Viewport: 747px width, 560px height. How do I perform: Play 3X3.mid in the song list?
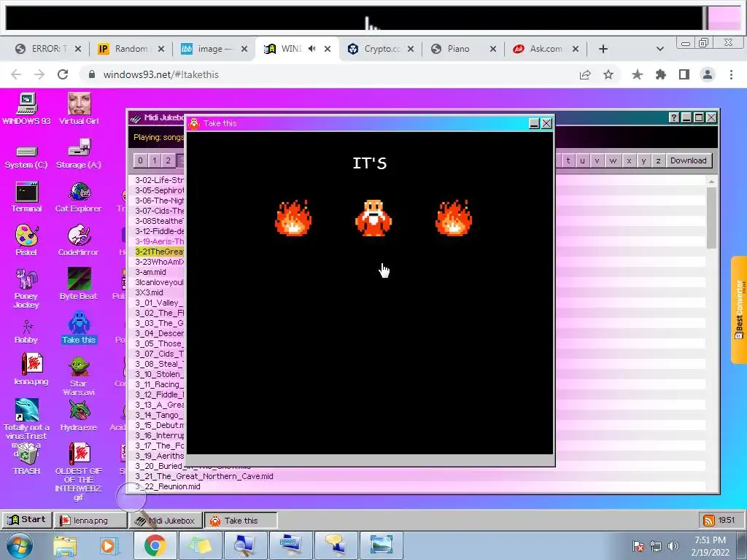[149, 292]
